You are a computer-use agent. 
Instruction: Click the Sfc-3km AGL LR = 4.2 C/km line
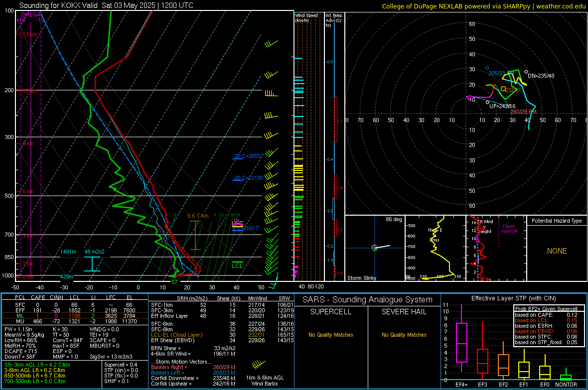click(x=37, y=365)
